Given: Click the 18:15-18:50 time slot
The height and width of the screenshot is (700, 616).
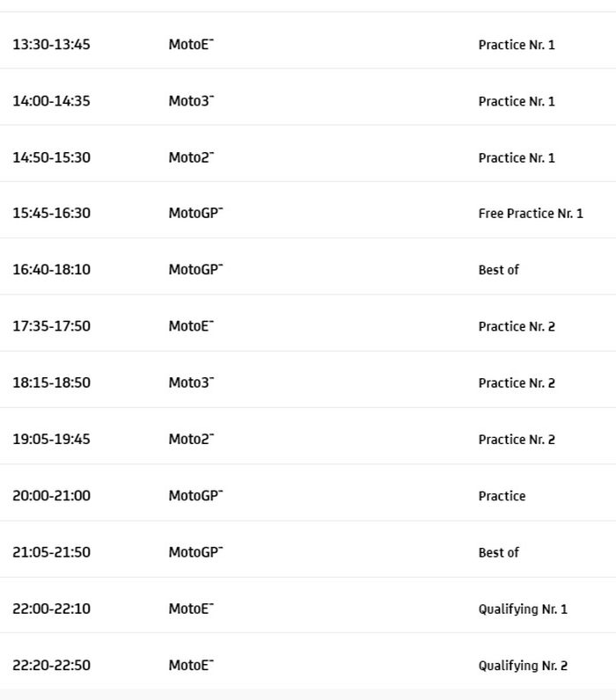Looking at the screenshot, I should pos(51,383).
